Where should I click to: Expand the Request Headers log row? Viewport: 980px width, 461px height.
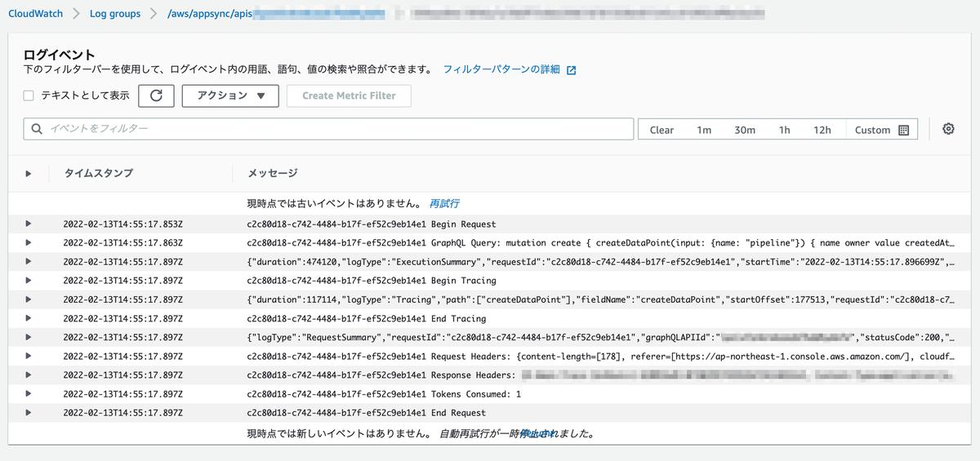point(29,356)
